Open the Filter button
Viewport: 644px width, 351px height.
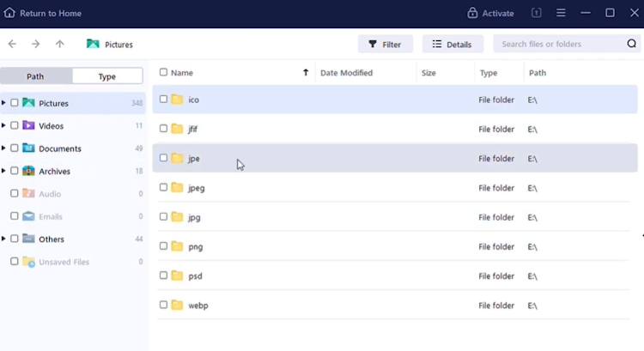pyautogui.click(x=385, y=44)
